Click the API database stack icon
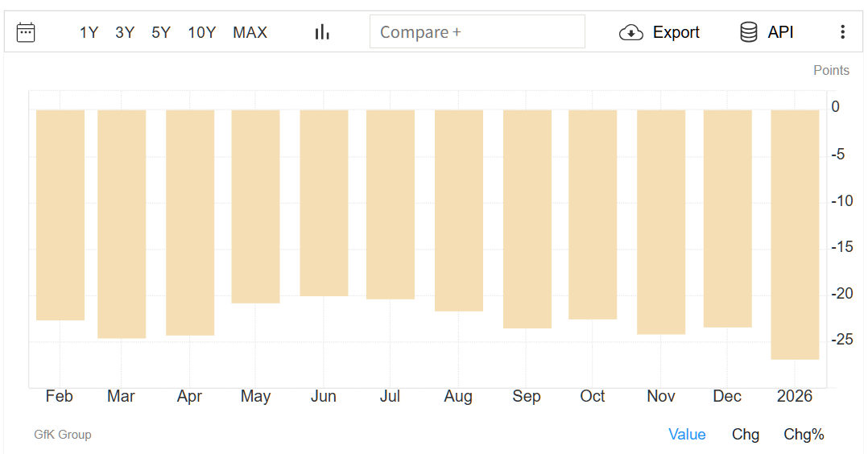The width and height of the screenshot is (868, 454). click(x=749, y=32)
